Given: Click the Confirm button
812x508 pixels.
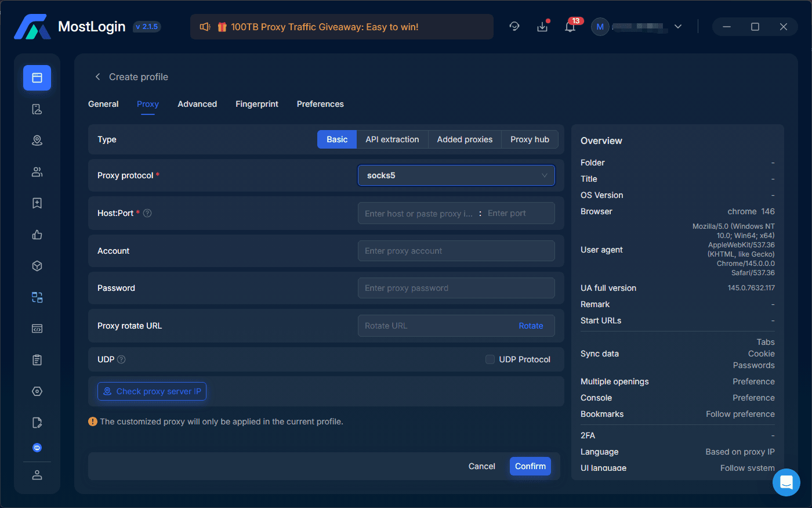Looking at the screenshot, I should tap(530, 466).
